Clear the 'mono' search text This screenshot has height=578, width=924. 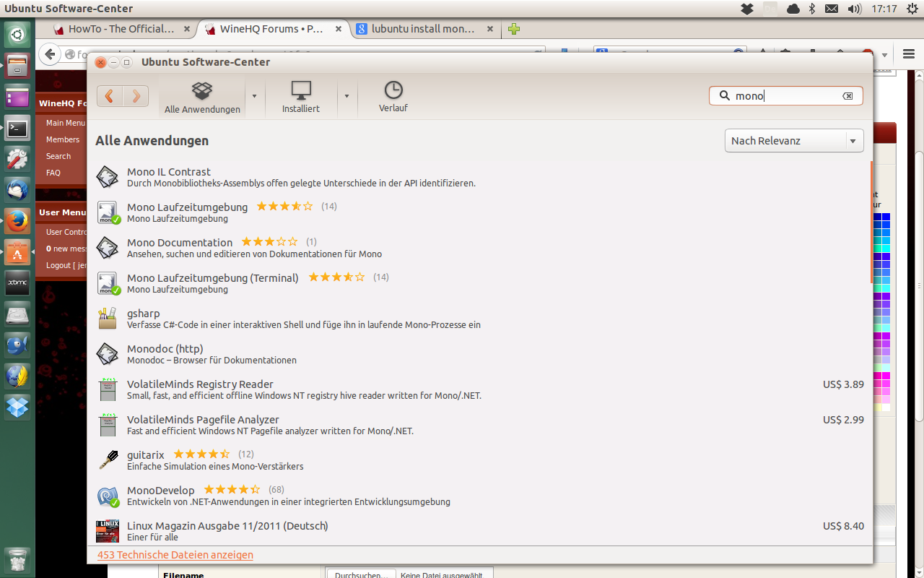[x=847, y=96]
